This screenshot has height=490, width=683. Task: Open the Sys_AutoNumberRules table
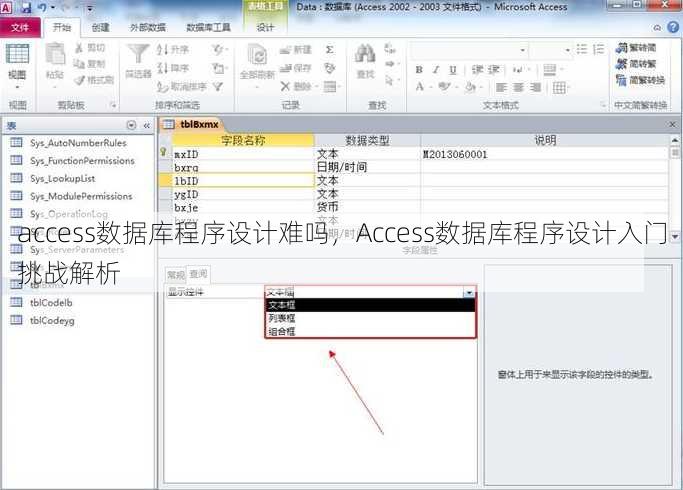(x=78, y=143)
